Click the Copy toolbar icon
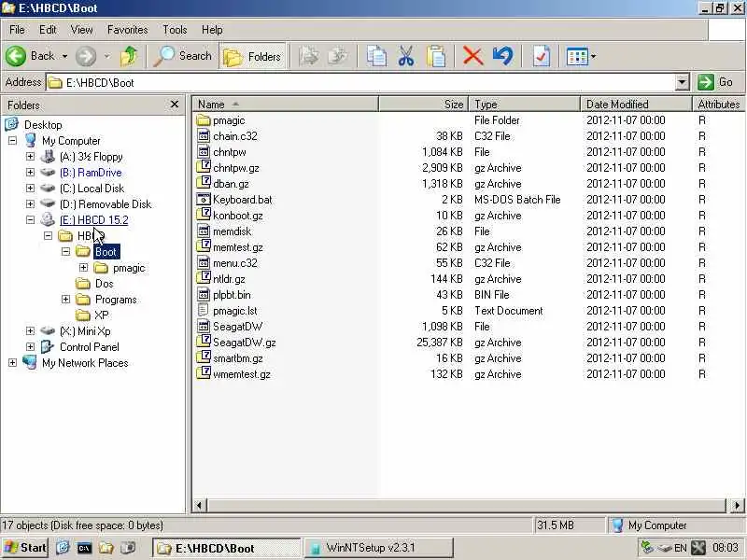 tap(376, 56)
